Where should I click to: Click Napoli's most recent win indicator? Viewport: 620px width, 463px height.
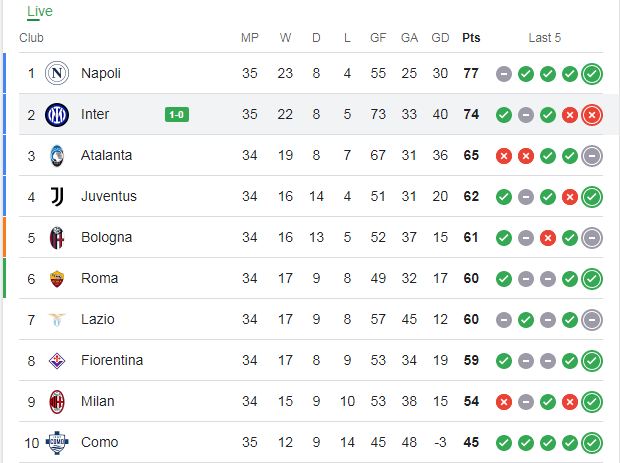(x=592, y=74)
